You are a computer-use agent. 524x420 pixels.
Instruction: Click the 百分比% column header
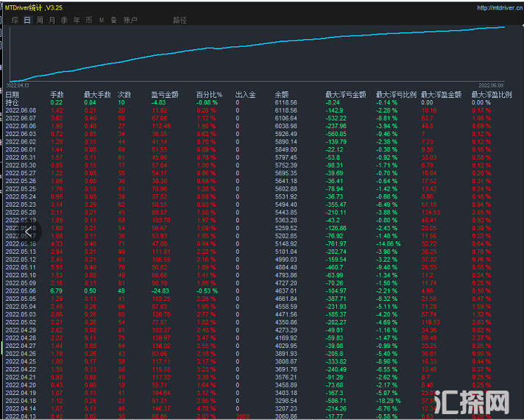(209, 95)
